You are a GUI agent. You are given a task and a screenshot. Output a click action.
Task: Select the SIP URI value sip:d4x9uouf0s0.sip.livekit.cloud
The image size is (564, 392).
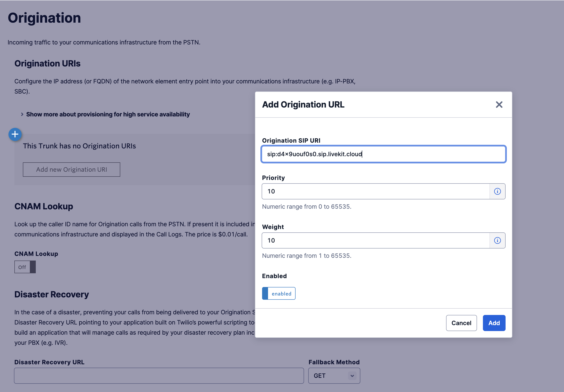(315, 154)
